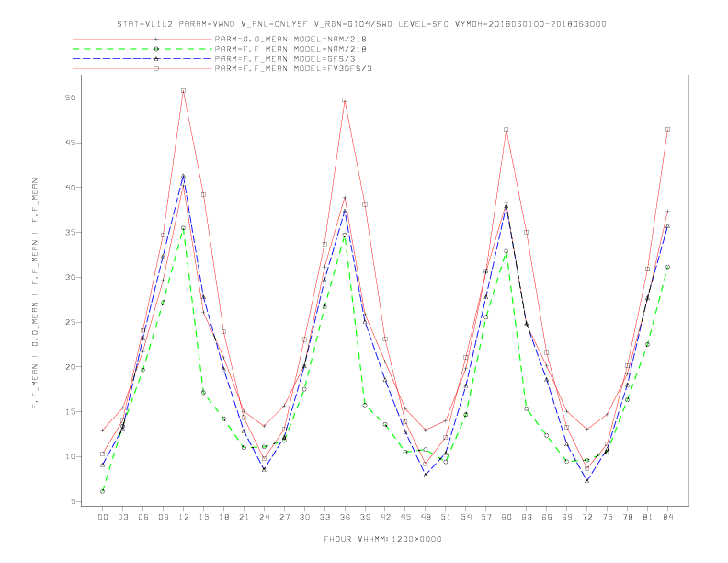Click the y-axis tick label 5

point(74,501)
